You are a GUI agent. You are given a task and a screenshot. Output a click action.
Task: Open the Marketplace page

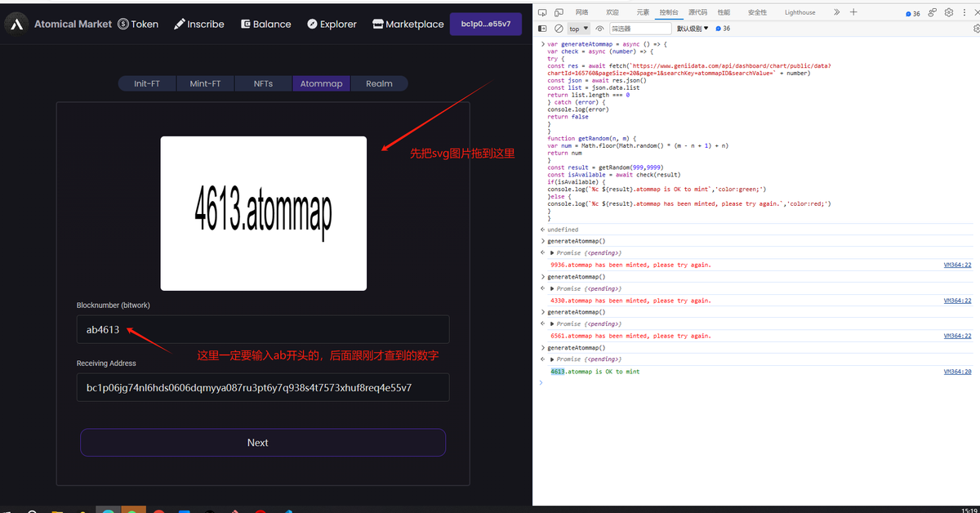point(408,24)
